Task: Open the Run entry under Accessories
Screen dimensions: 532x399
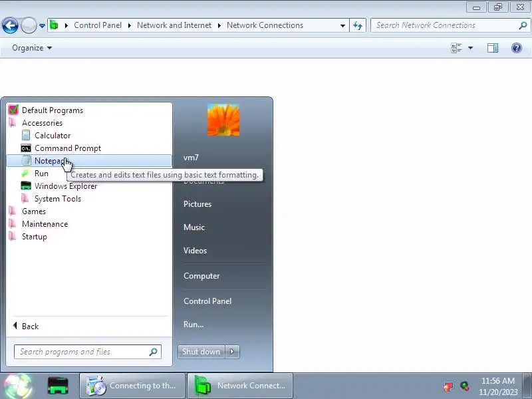Action: pyautogui.click(x=41, y=174)
